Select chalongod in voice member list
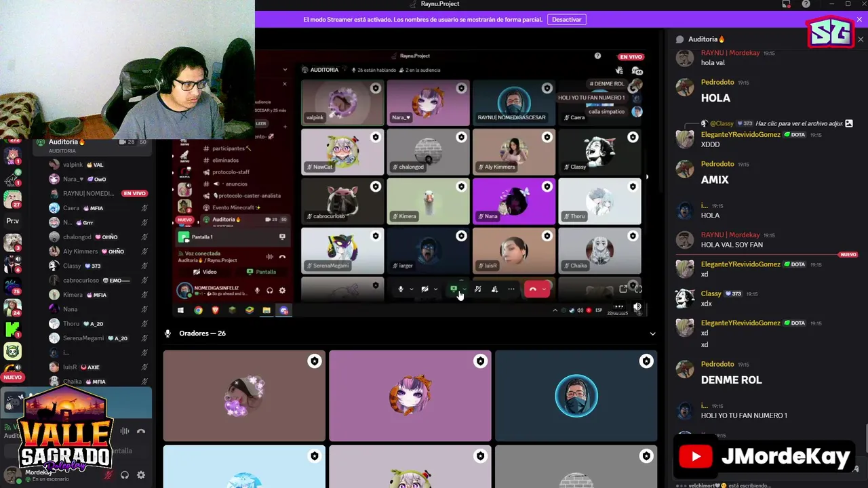 pyautogui.click(x=98, y=237)
